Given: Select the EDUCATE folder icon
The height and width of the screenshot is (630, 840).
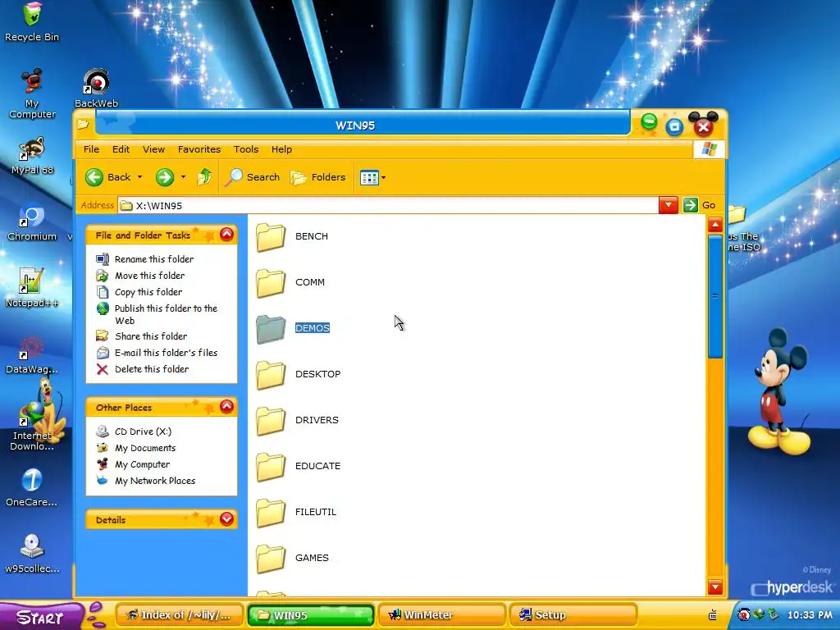Looking at the screenshot, I should (271, 467).
